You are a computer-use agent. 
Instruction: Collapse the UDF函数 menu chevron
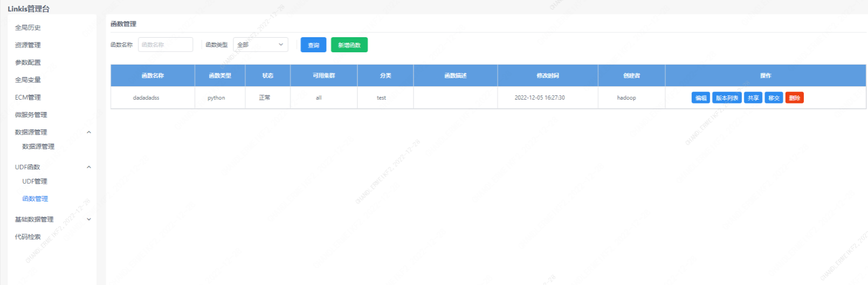89,167
